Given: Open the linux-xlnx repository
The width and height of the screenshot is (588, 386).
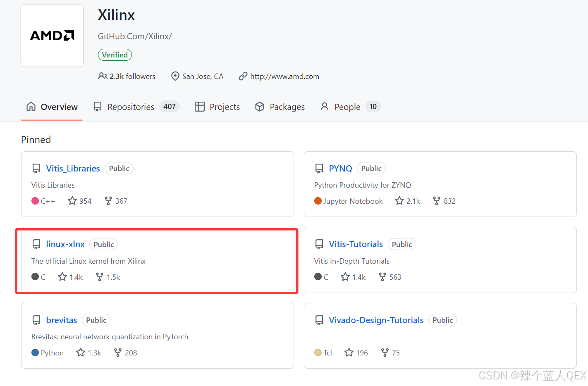Looking at the screenshot, I should pyautogui.click(x=65, y=244).
